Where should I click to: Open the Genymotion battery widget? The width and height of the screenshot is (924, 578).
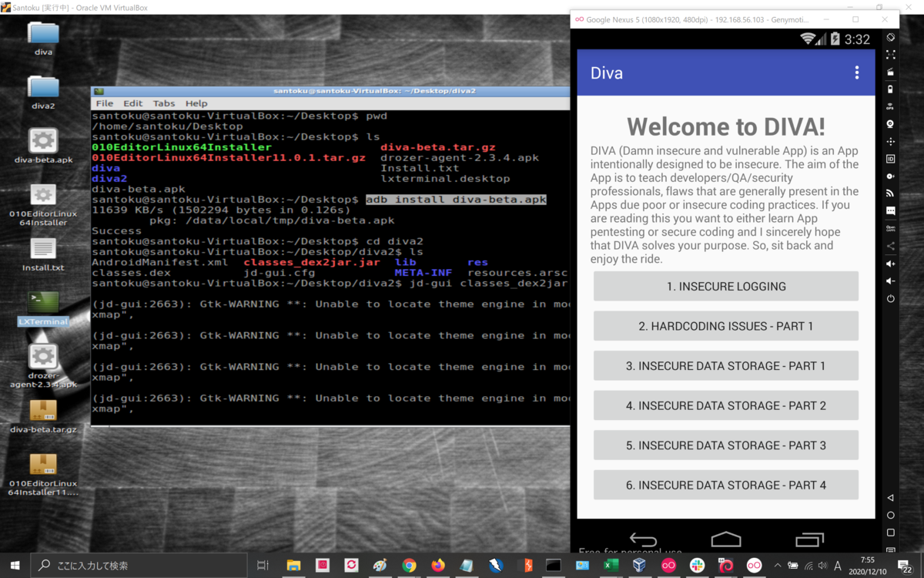tap(890, 89)
